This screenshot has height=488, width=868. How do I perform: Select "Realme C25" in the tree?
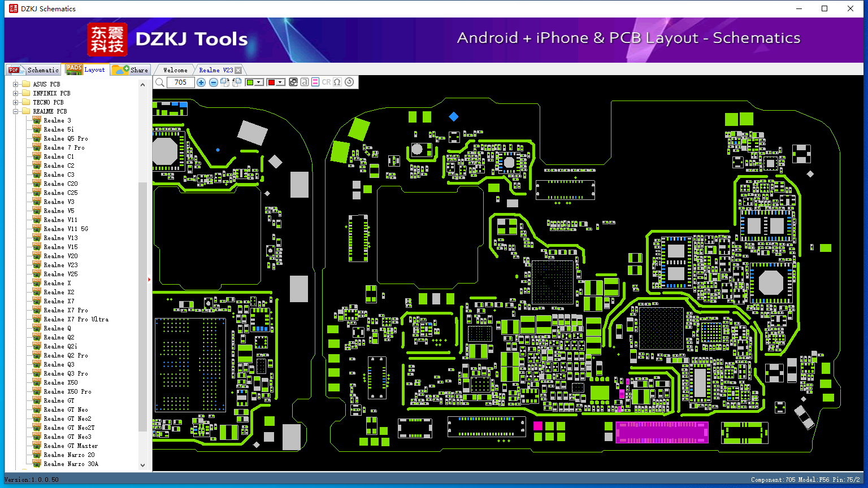pyautogui.click(x=60, y=193)
